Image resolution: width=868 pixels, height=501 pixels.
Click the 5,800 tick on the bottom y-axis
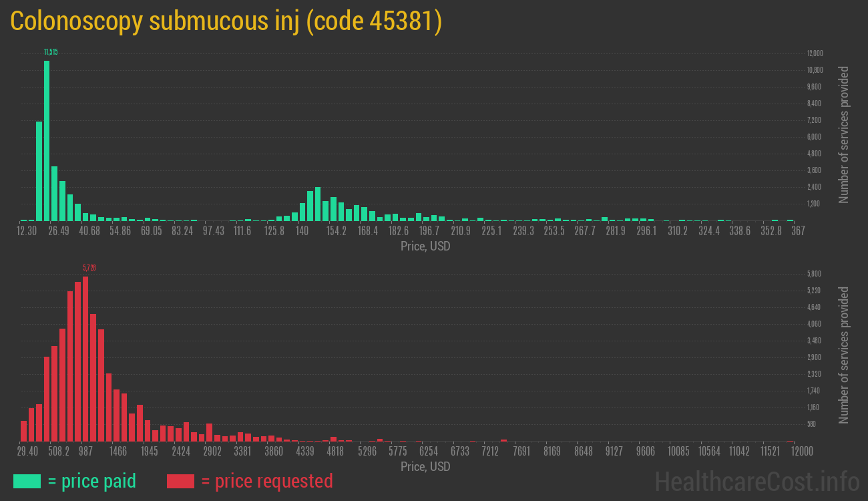click(814, 274)
